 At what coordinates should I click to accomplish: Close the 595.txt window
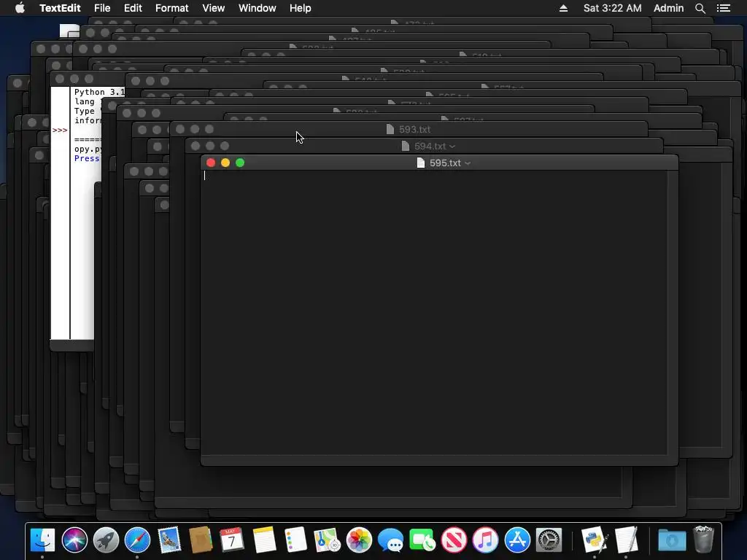point(211,163)
